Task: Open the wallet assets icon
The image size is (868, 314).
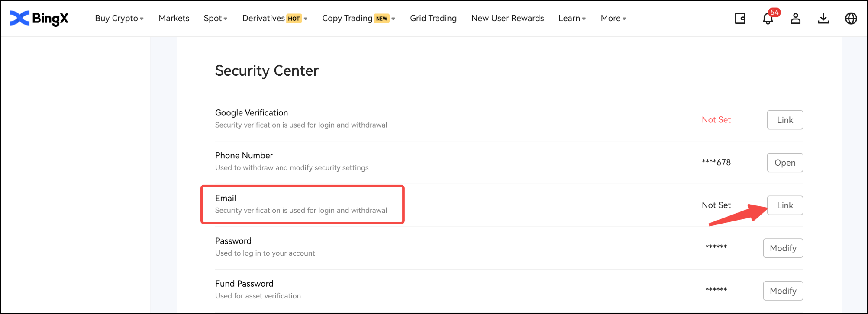Action: (x=740, y=19)
